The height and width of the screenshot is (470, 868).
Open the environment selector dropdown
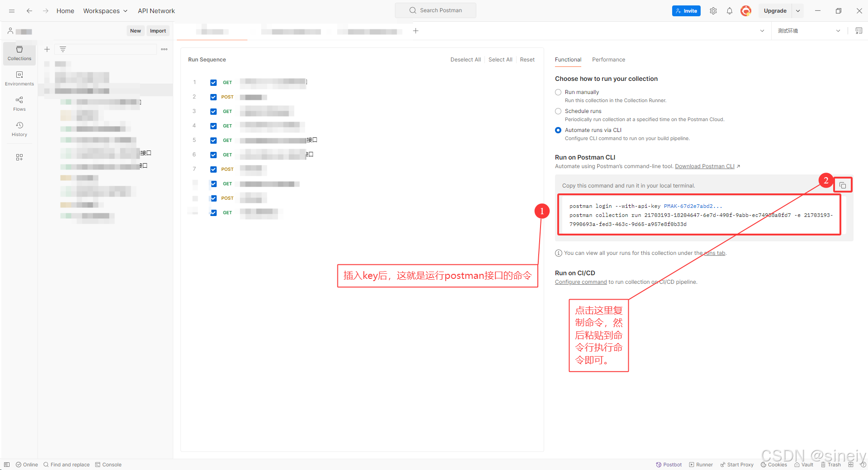pos(809,31)
